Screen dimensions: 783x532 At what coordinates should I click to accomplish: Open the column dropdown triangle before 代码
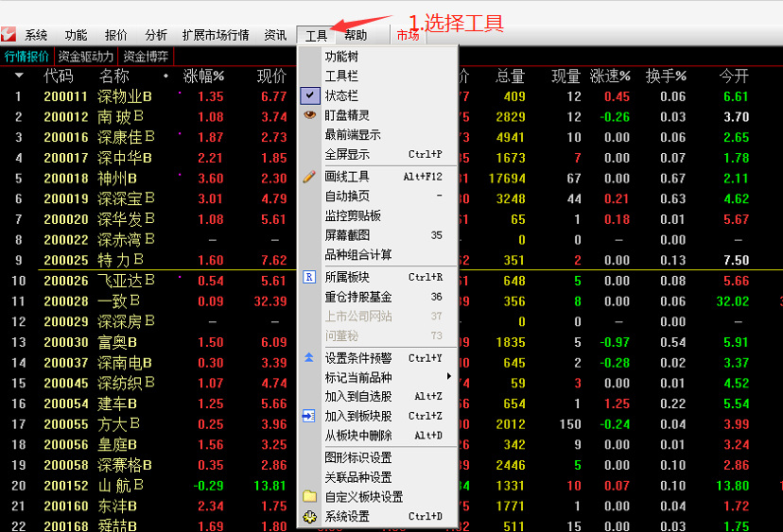[x=19, y=76]
